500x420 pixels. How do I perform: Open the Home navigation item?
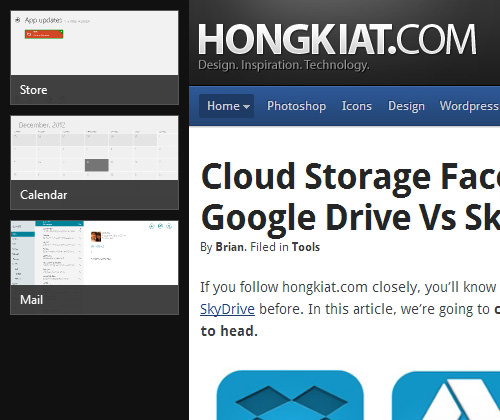(227, 106)
